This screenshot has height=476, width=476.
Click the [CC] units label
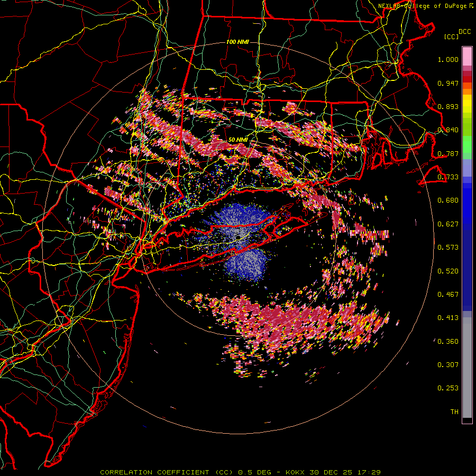click(451, 36)
